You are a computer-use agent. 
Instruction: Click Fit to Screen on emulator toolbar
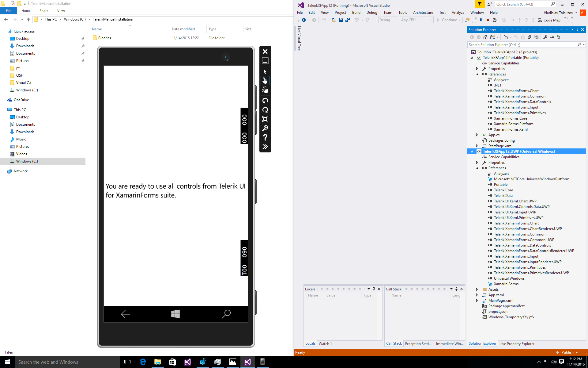coord(265,119)
